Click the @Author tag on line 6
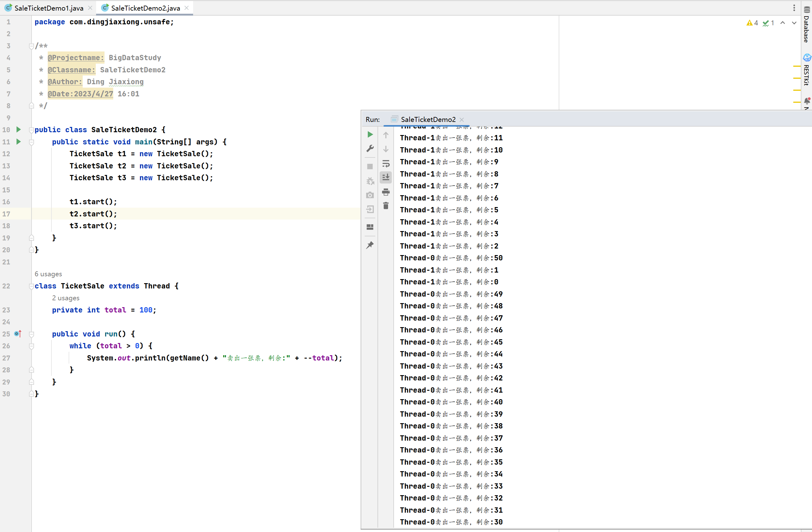The height and width of the screenshot is (532, 812). pos(65,82)
